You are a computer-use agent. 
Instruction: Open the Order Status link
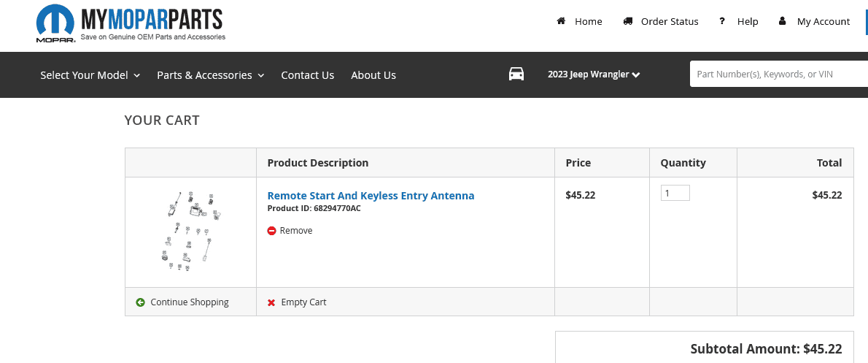pos(670,22)
